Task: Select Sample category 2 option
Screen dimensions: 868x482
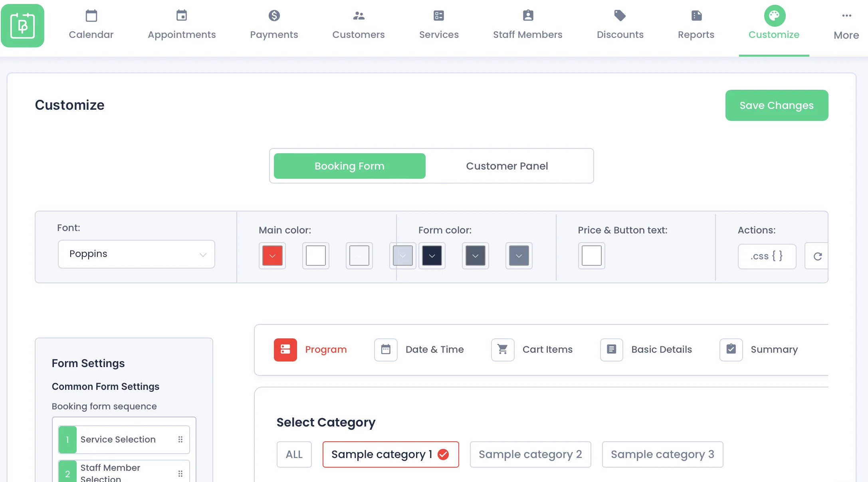Action: 530,454
